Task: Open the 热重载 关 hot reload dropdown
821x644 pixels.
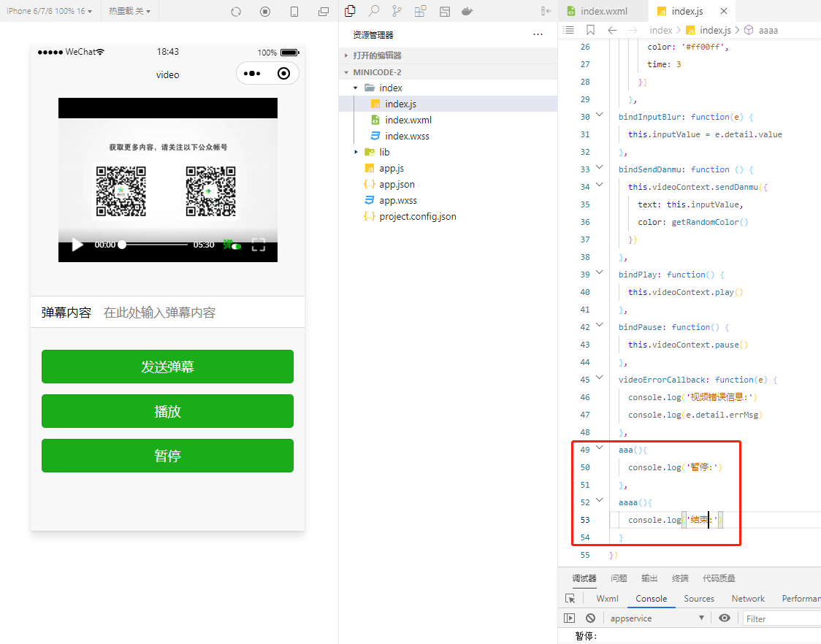Action: click(129, 11)
